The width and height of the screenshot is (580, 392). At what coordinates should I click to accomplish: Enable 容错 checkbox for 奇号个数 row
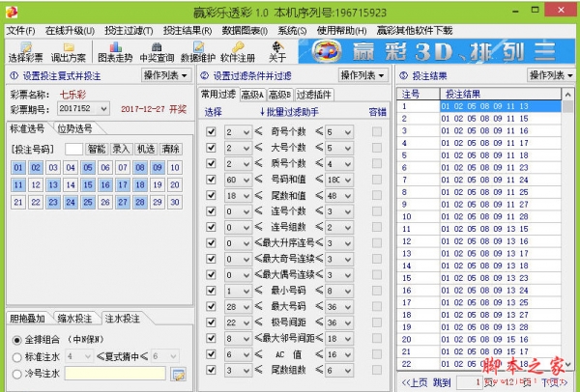[x=377, y=131]
